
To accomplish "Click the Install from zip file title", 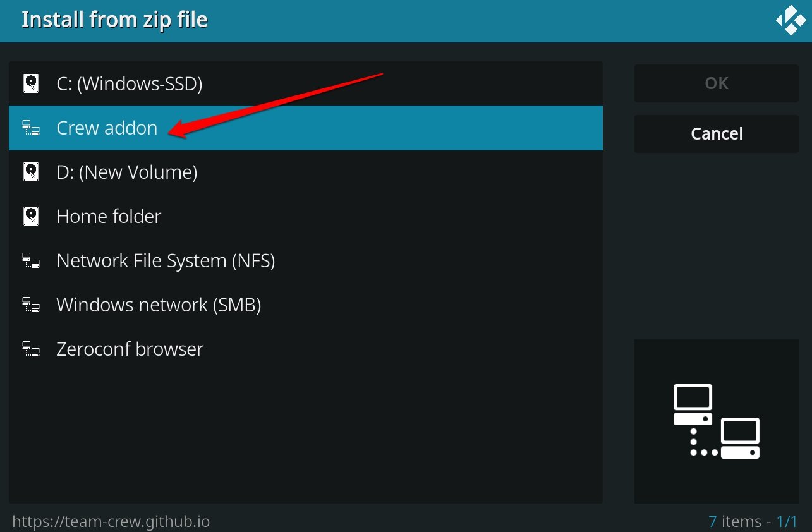I will (x=114, y=20).
